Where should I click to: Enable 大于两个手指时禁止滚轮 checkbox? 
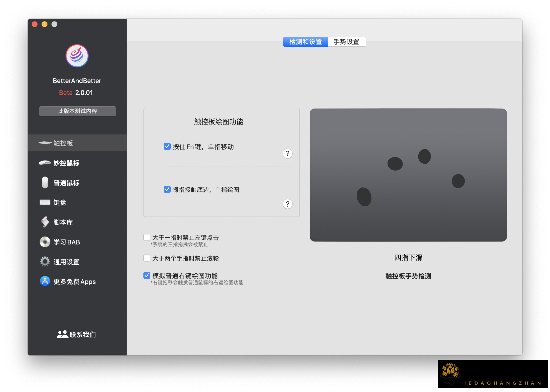pos(147,258)
